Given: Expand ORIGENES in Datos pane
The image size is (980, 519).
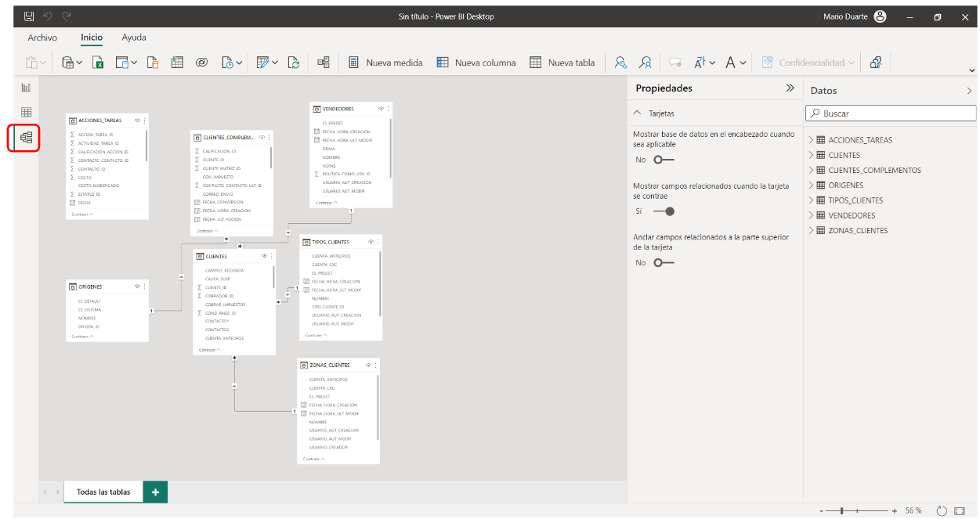Looking at the screenshot, I should (812, 186).
